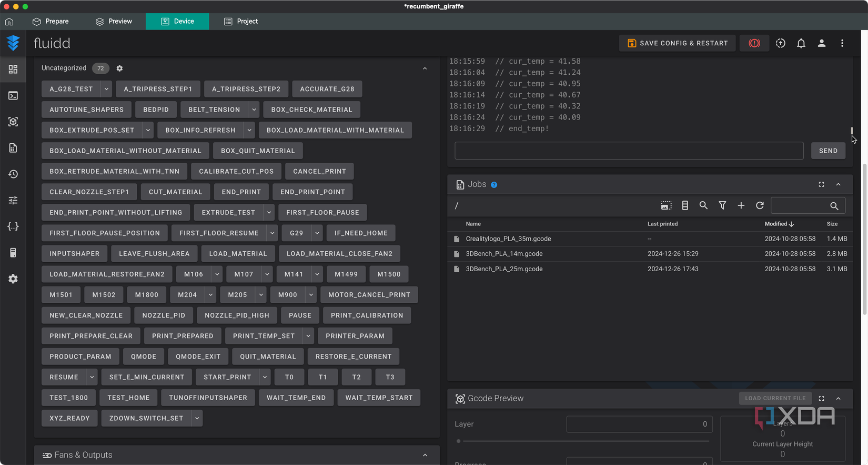Switch to the Preview tab
868x465 pixels.
pyautogui.click(x=114, y=22)
